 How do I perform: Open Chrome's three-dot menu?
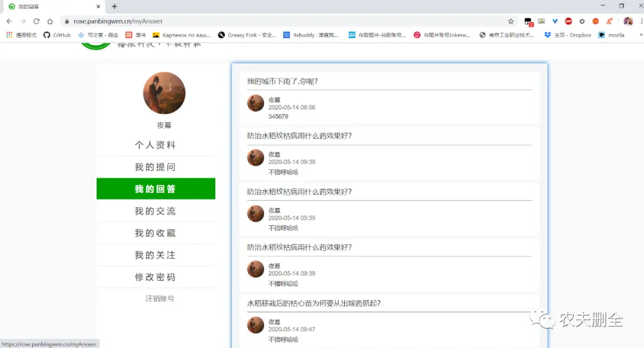click(642, 21)
